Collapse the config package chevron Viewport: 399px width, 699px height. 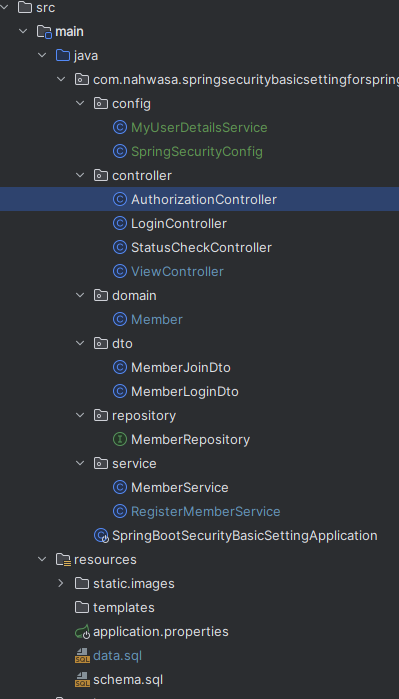[x=80, y=103]
